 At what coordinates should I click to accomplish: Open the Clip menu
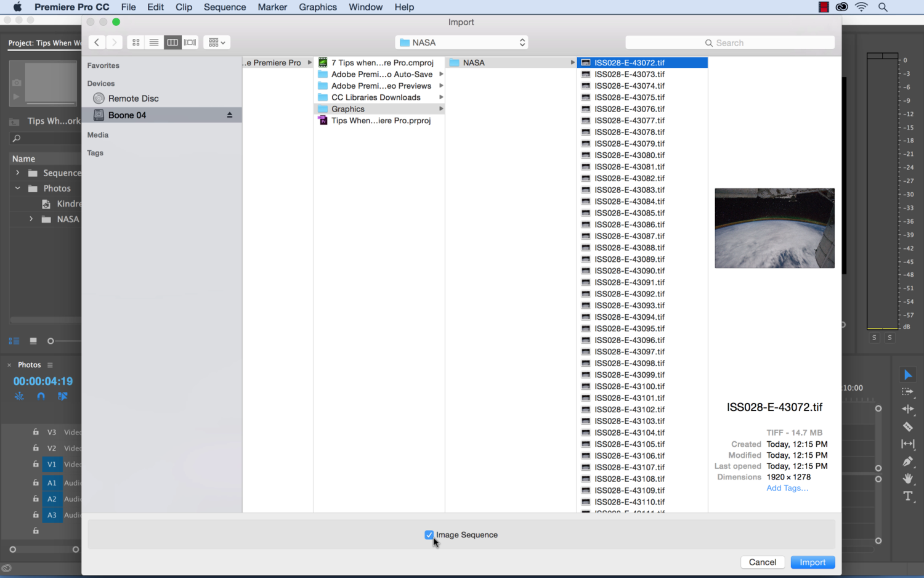coord(184,7)
